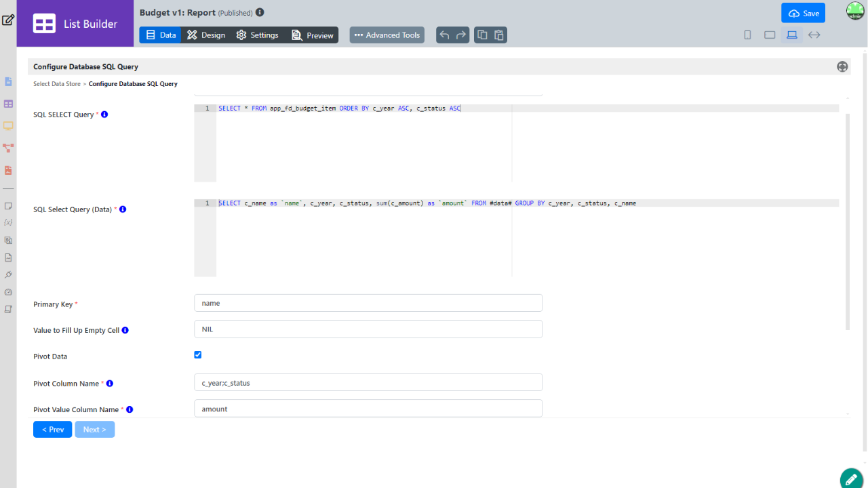The height and width of the screenshot is (488, 868).
Task: Open the Preview tab
Action: point(313,35)
